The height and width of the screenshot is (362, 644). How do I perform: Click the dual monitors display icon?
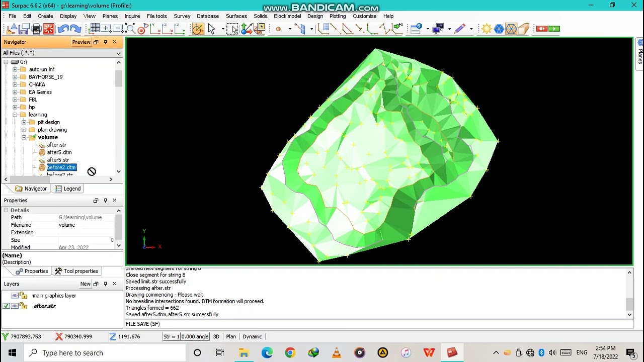point(438,29)
